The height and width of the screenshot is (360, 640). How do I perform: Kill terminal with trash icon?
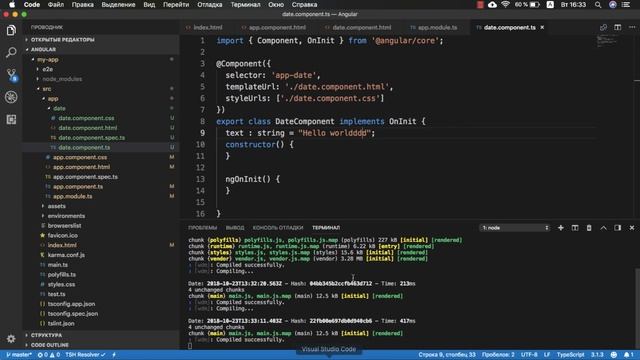pos(589,228)
